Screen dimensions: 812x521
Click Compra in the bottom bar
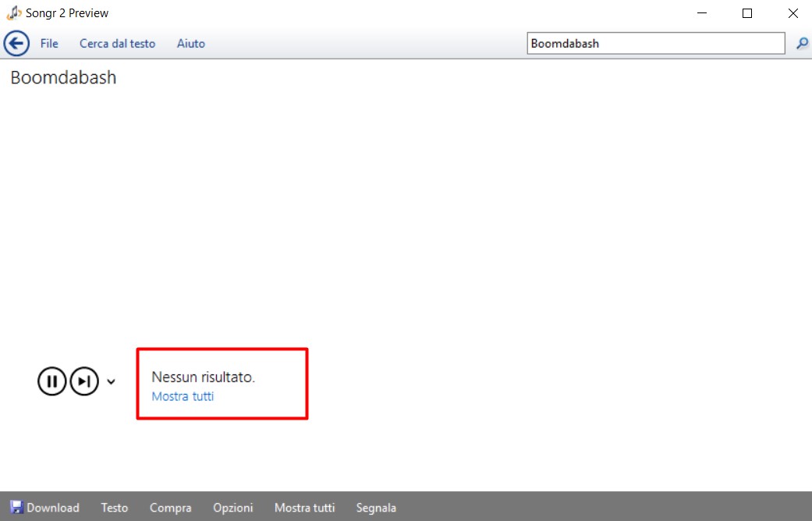[x=170, y=508]
